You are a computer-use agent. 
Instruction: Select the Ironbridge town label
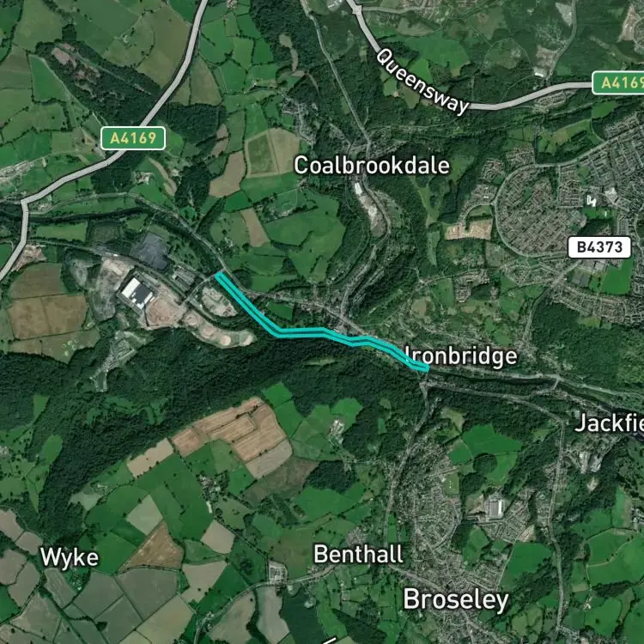click(x=461, y=356)
